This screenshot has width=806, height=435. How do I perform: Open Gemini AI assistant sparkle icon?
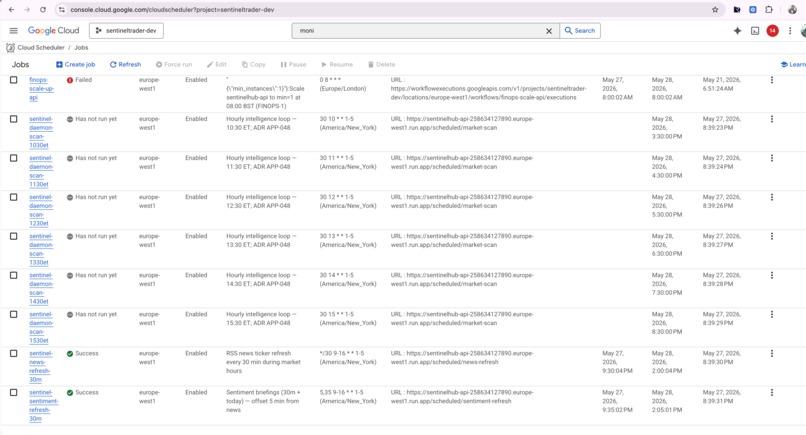tap(737, 31)
